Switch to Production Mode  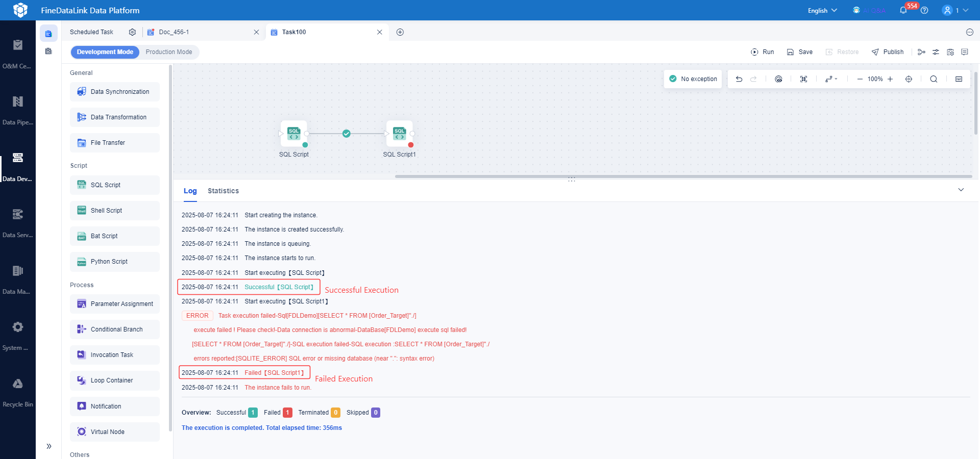pos(169,52)
